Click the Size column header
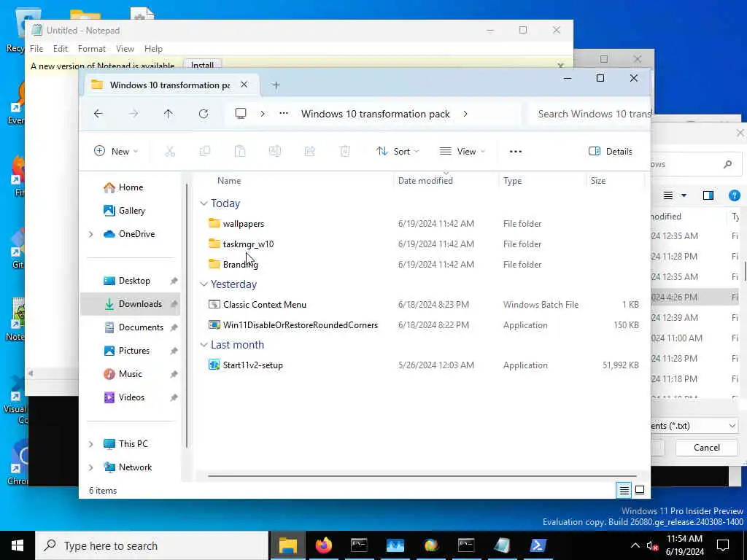Screen dimensions: 747x560 pyautogui.click(x=598, y=181)
